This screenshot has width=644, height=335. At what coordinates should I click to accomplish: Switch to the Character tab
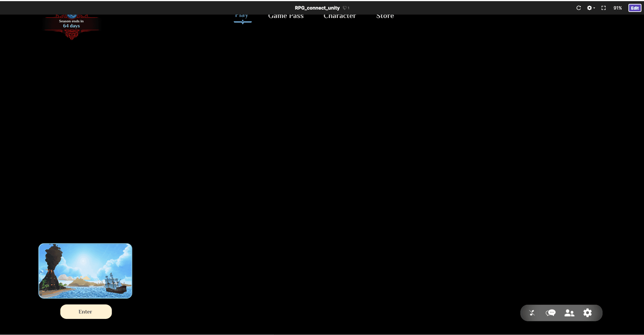tap(340, 15)
